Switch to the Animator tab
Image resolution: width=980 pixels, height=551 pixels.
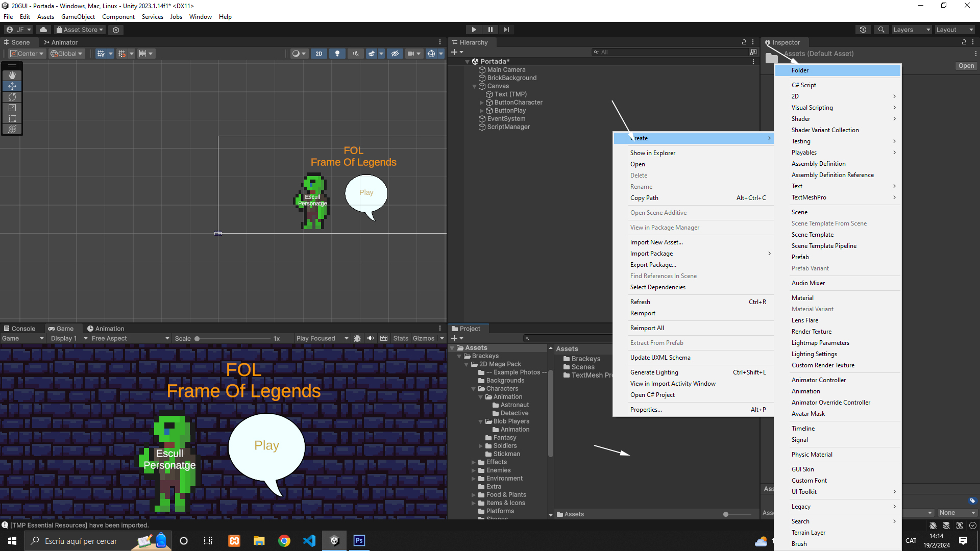(61, 42)
